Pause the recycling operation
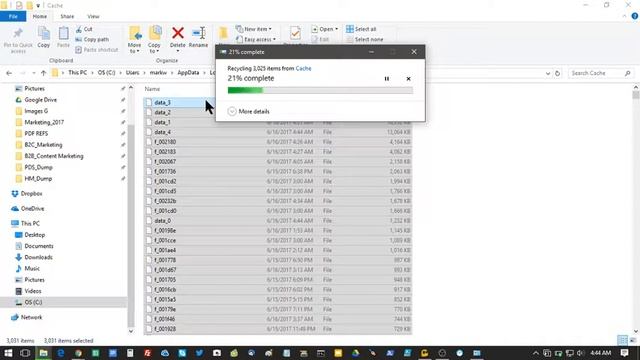 tap(387, 79)
